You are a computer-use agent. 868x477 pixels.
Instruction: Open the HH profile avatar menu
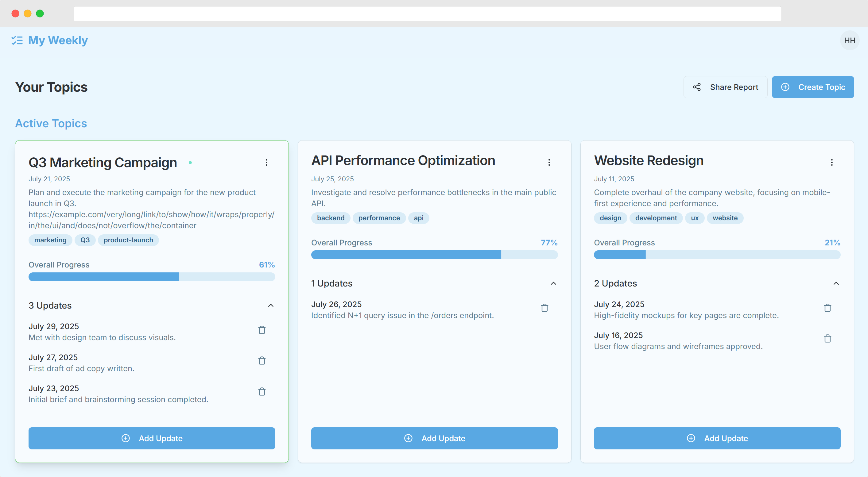pos(850,40)
